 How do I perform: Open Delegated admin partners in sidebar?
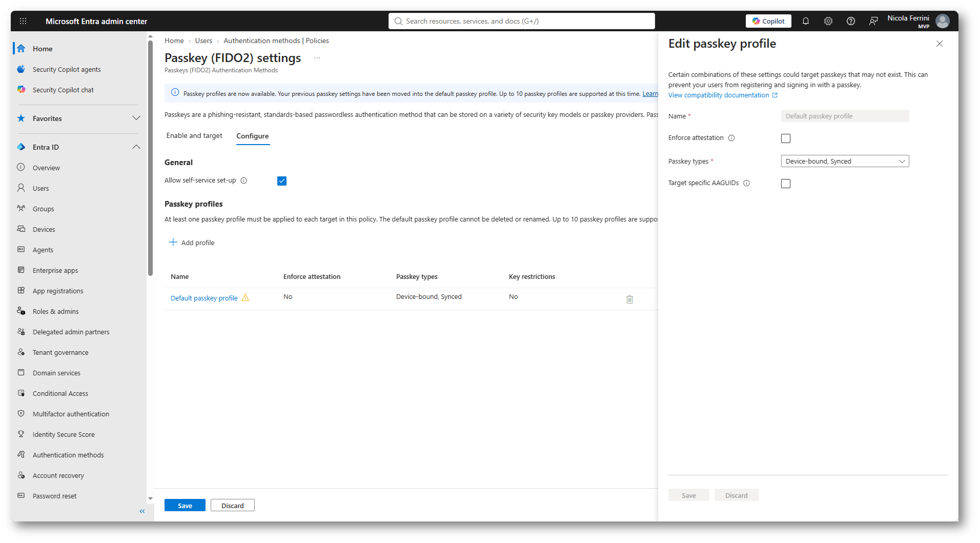pos(71,332)
